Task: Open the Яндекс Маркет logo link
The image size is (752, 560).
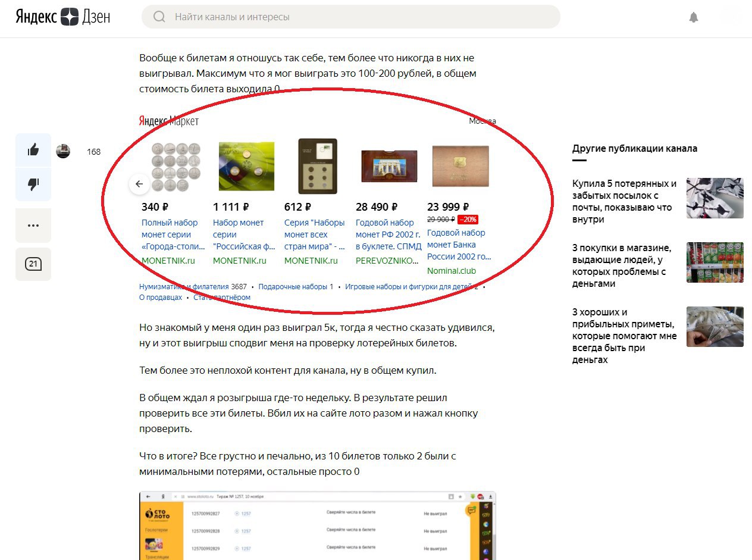Action: [x=169, y=121]
